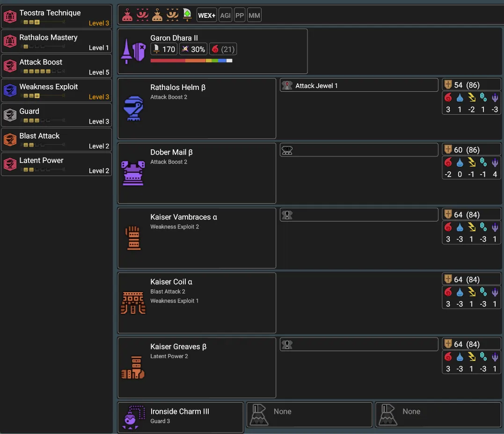Open the Weakness Exploit Level 3 row

coord(57,90)
